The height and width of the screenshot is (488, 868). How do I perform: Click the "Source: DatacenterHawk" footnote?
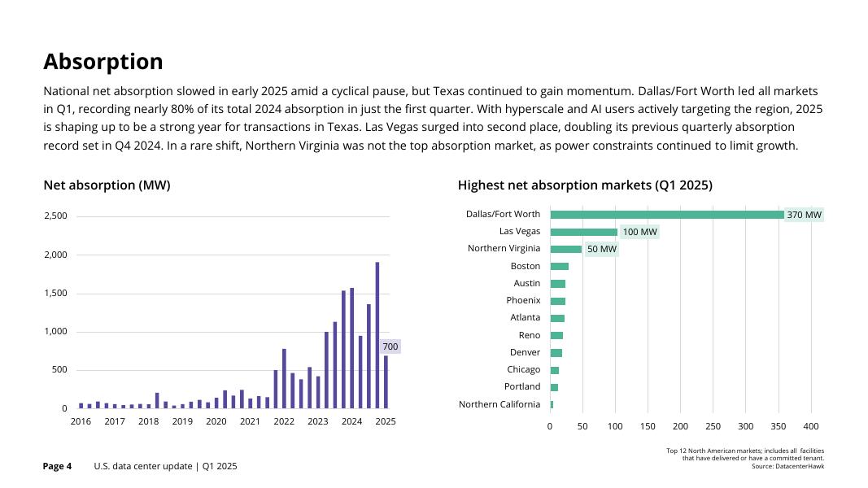tap(787, 467)
